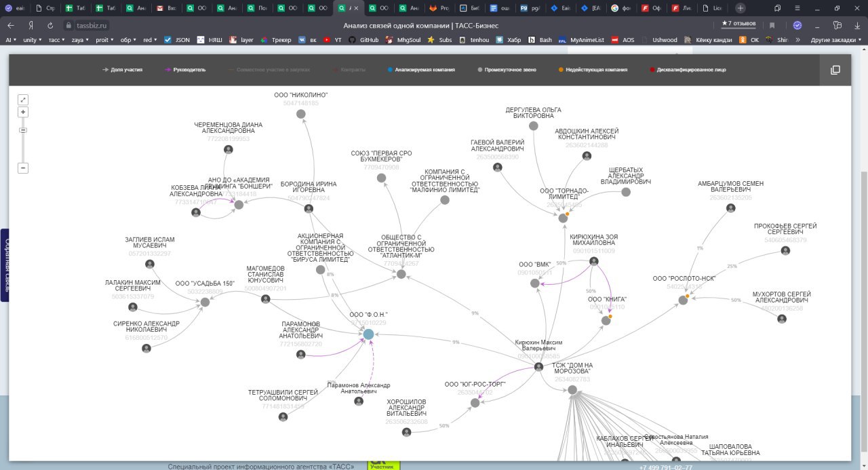Toggle "Доля участия" legend filter
The image size is (868, 470).
pyautogui.click(x=122, y=70)
